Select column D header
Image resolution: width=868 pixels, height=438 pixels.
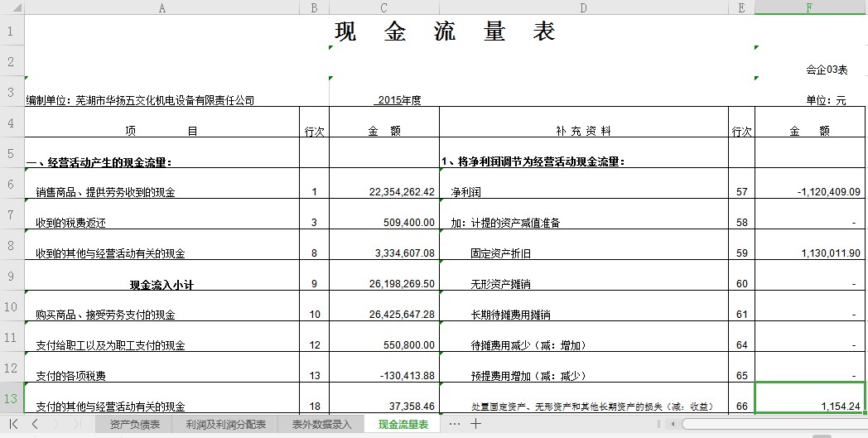[x=583, y=7]
